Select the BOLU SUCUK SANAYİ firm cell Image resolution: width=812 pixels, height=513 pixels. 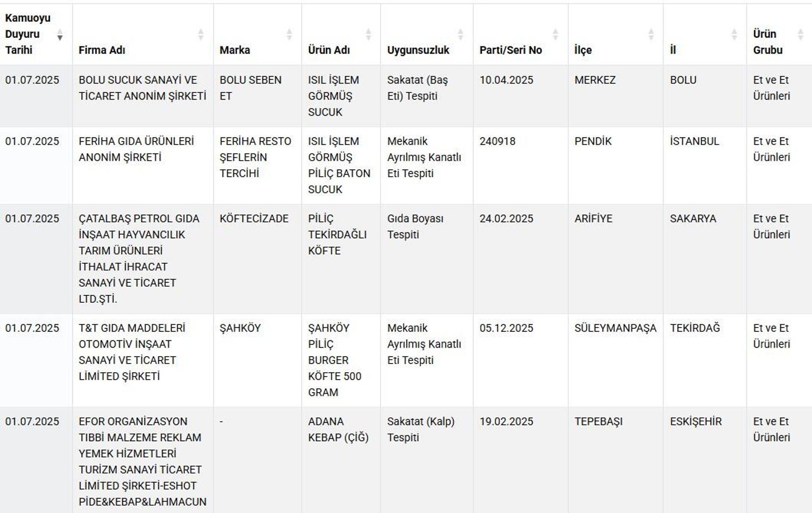pyautogui.click(x=142, y=88)
